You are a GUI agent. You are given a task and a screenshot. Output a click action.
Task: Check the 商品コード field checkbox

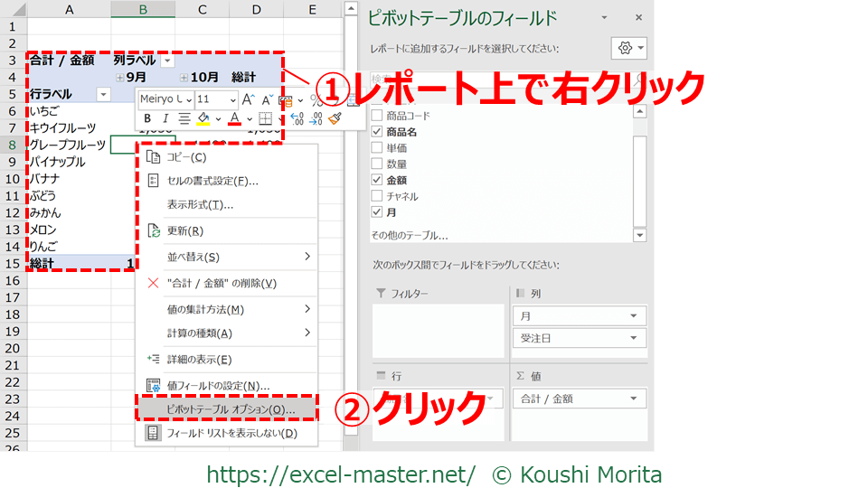point(377,116)
